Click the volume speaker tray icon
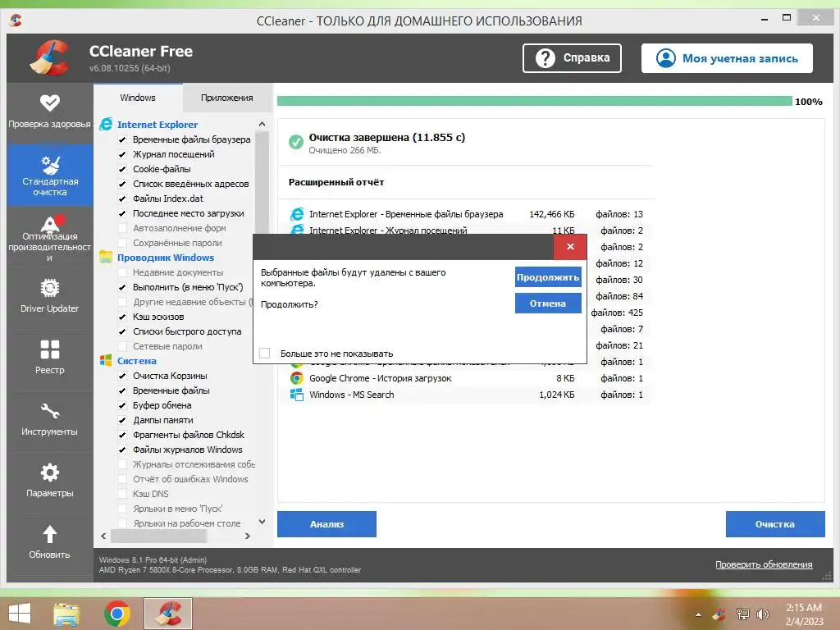The width and height of the screenshot is (840, 630). [x=762, y=614]
